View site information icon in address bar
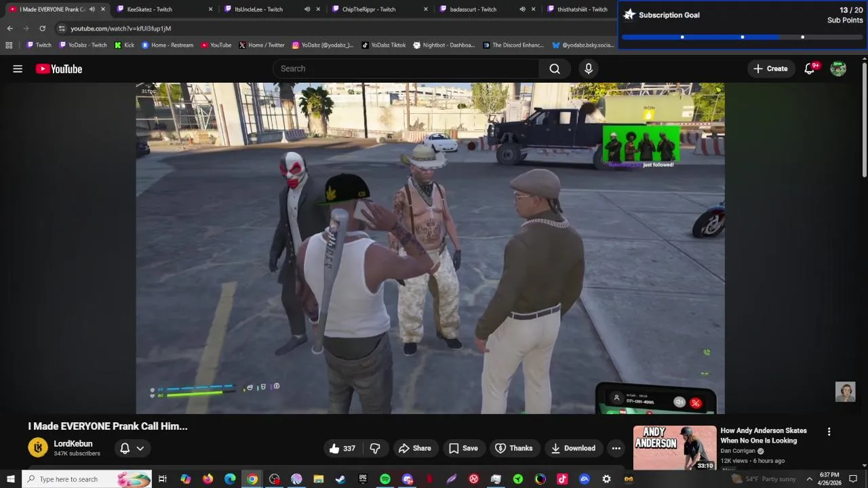868x488 pixels. tap(62, 28)
